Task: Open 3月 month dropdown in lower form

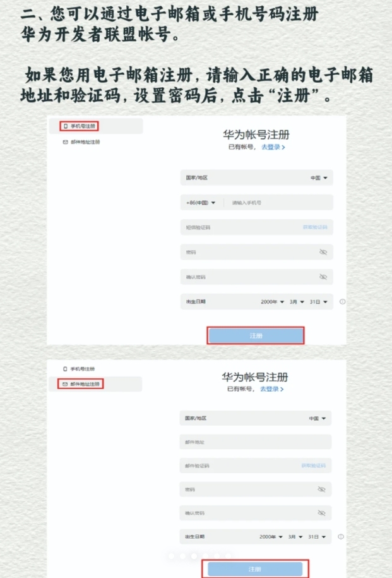Action: pyautogui.click(x=296, y=537)
